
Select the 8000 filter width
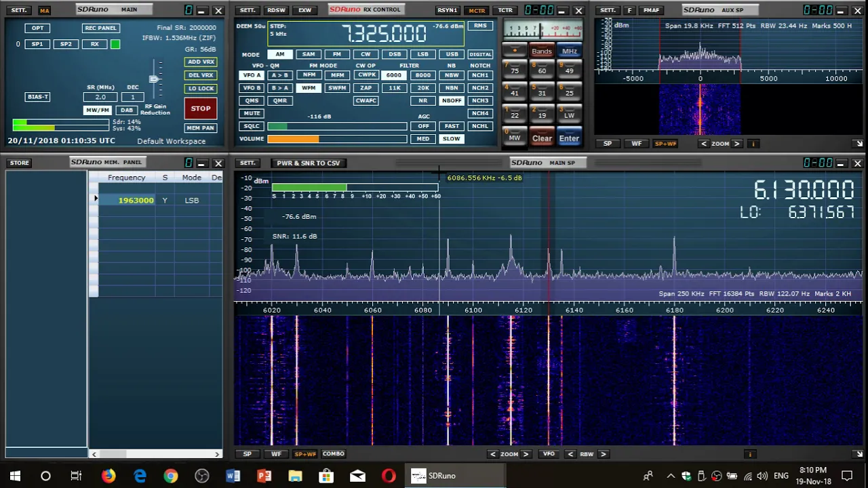pyautogui.click(x=422, y=75)
